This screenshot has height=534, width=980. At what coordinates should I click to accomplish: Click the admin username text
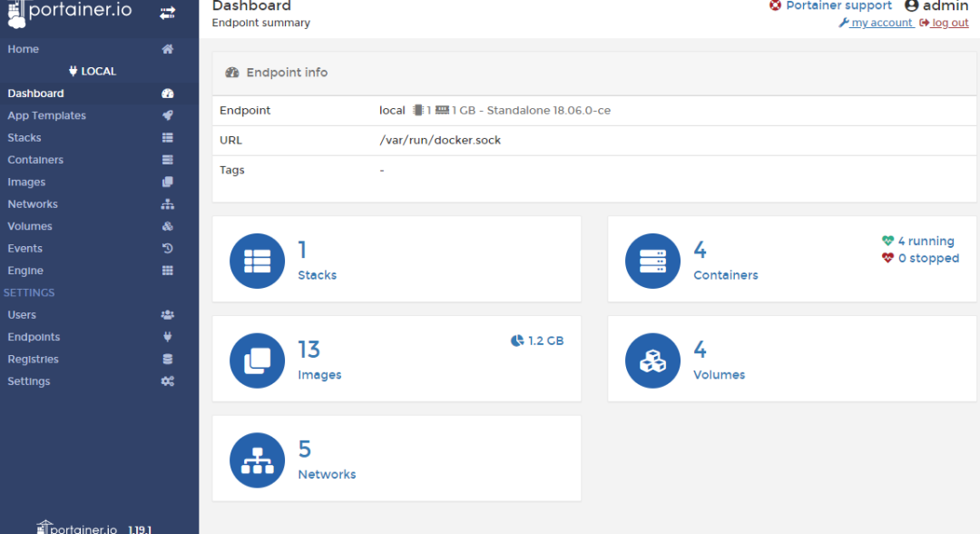946,5
